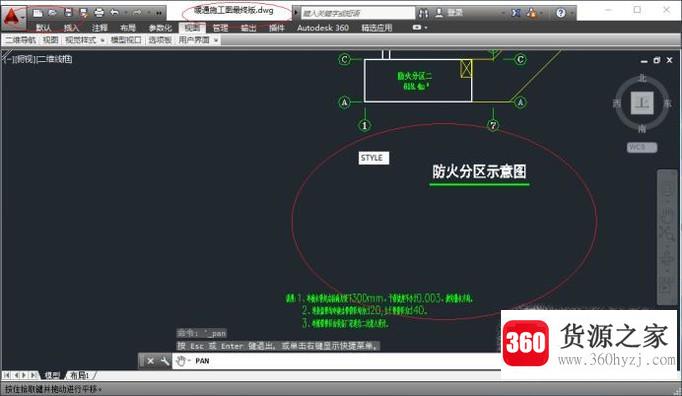The width and height of the screenshot is (682, 396).
Task: Click the 俯视 view control label
Action: click(24, 59)
